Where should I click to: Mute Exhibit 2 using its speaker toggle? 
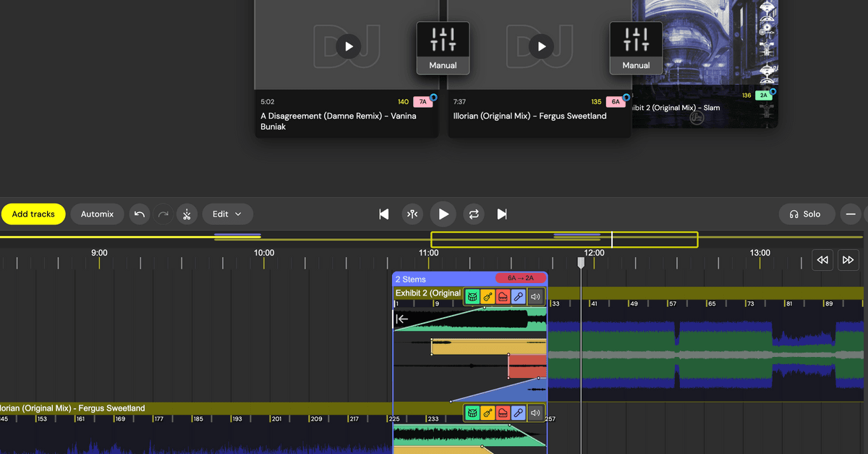point(535,296)
